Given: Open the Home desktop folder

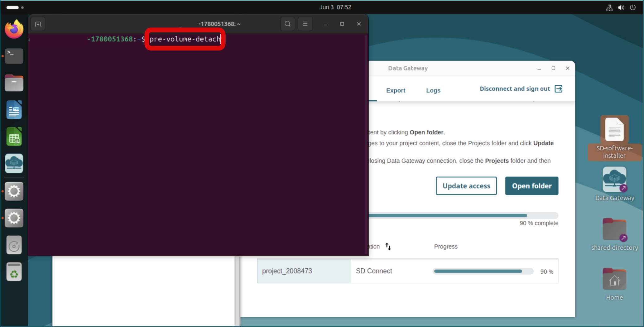Looking at the screenshot, I should click(x=614, y=284).
